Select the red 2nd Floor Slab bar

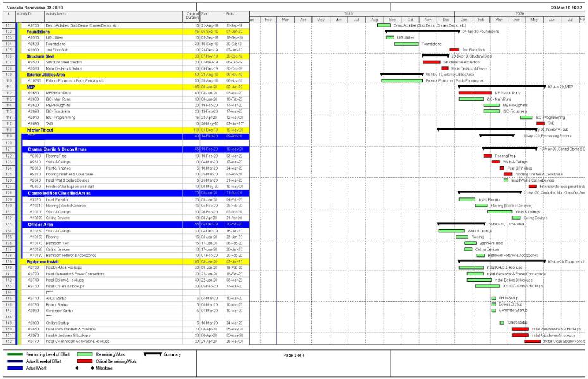click(x=454, y=49)
